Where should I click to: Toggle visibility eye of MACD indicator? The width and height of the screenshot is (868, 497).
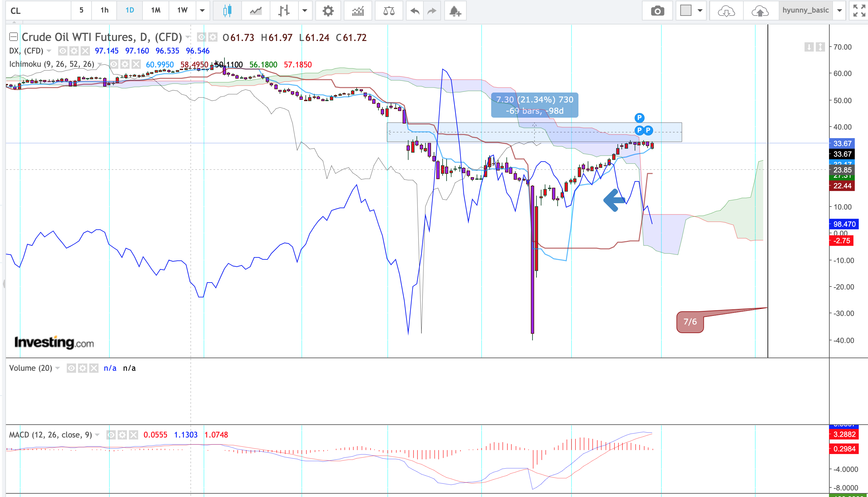pos(111,435)
